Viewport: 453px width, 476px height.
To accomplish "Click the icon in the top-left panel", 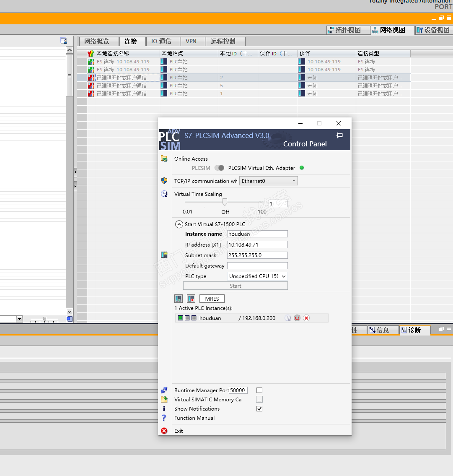I will point(63,40).
